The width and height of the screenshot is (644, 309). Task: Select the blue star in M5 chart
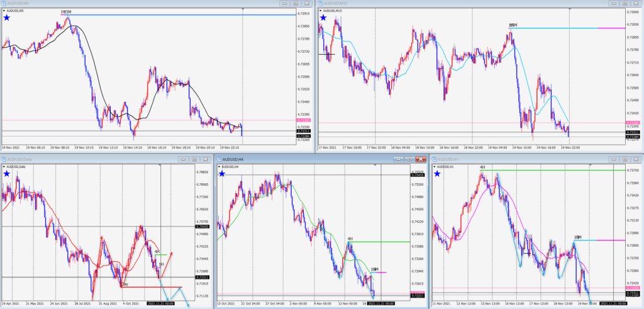point(6,18)
